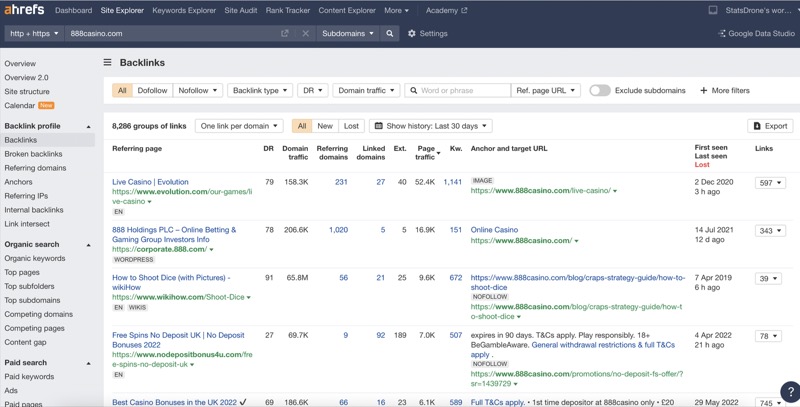The height and width of the screenshot is (407, 800).
Task: Open Competing domains in sidebar
Action: [x=39, y=315]
